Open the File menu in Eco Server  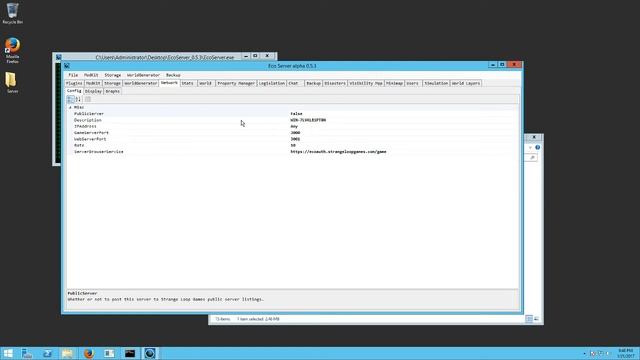pyautogui.click(x=73, y=75)
